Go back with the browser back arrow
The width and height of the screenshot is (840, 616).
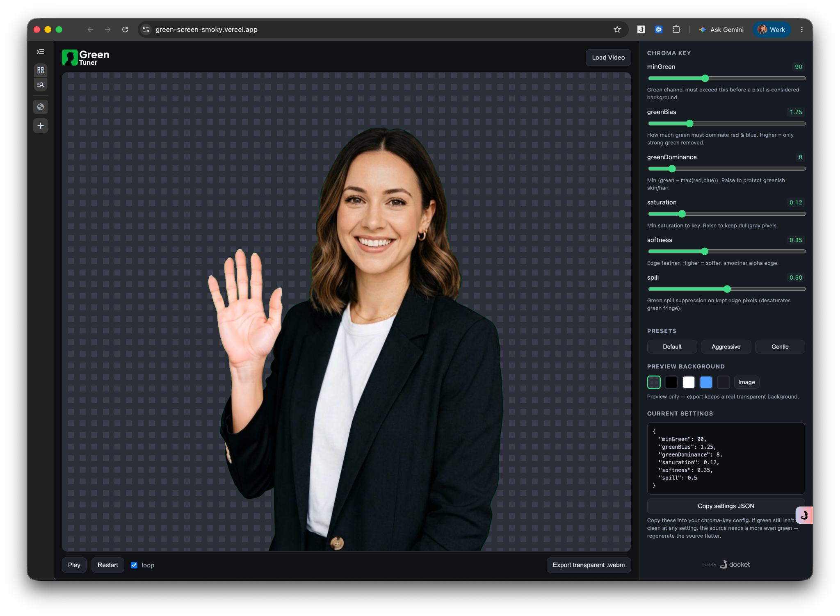[90, 30]
